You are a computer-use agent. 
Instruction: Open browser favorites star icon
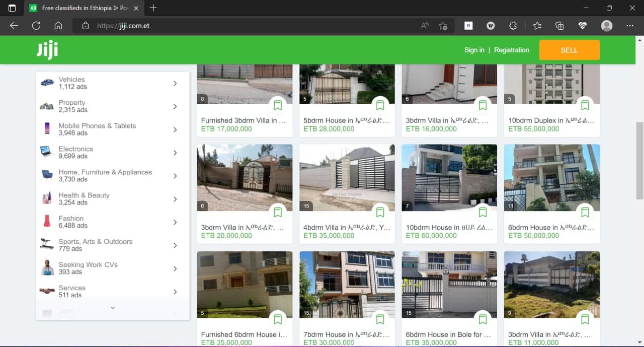click(537, 26)
